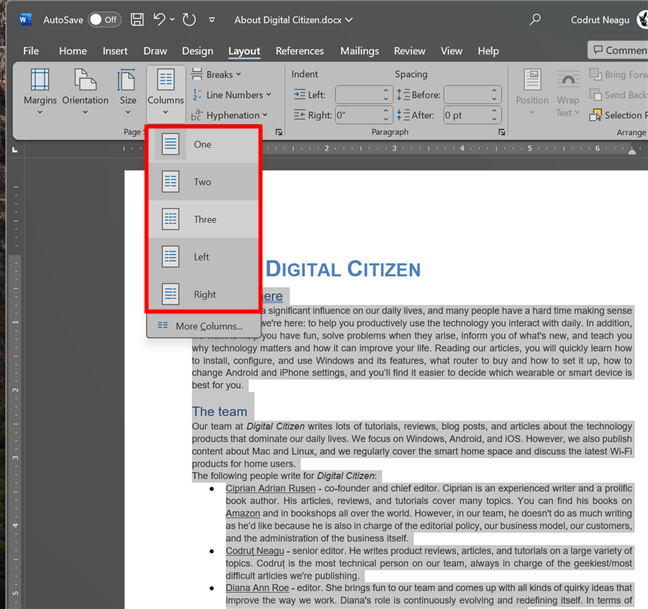Switch to the Home tab
The image size is (648, 609).
pos(73,51)
